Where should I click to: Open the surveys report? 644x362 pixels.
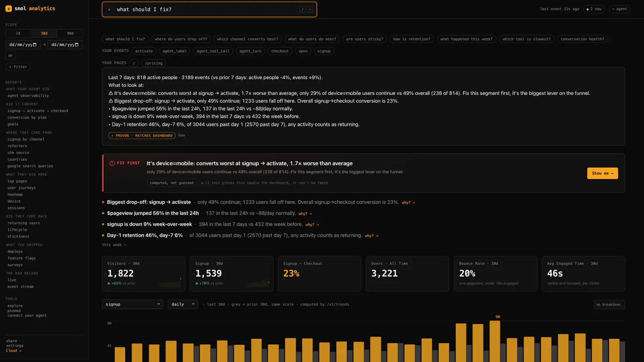(x=15, y=265)
